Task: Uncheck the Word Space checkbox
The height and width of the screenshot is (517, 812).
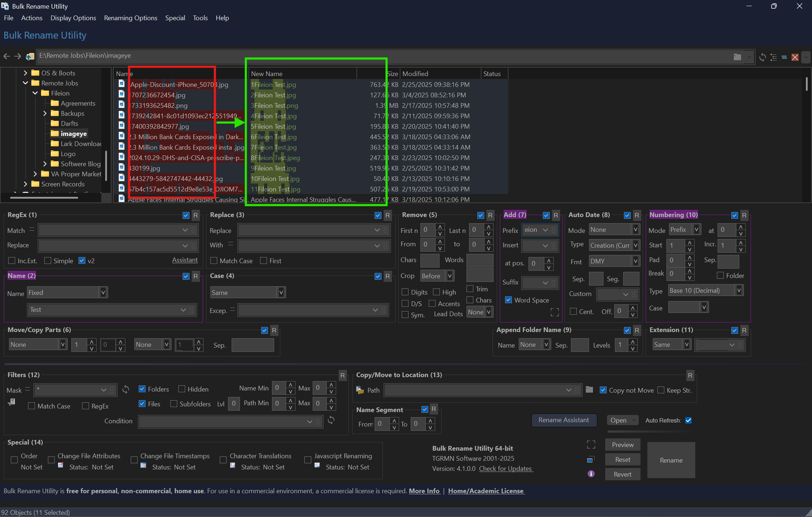Action: point(508,300)
